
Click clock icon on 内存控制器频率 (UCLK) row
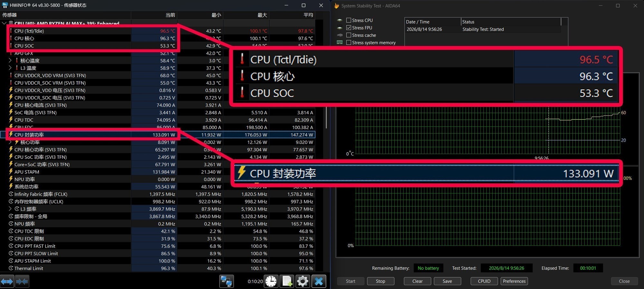pos(11,201)
